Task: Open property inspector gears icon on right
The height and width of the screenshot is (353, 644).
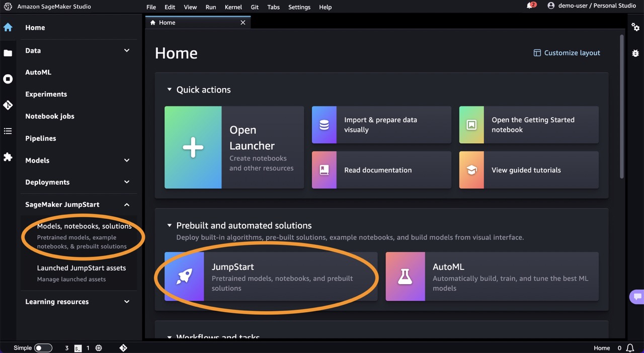Action: coord(635,27)
